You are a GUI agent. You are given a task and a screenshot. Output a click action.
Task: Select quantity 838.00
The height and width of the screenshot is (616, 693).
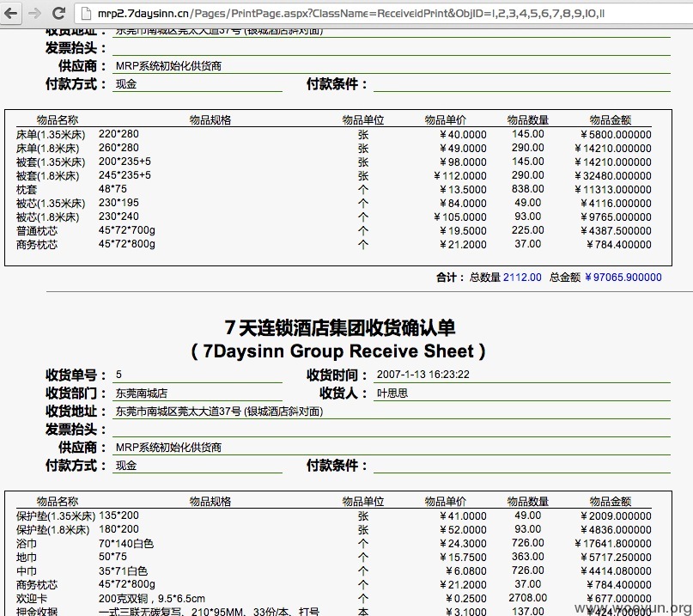pyautogui.click(x=528, y=188)
